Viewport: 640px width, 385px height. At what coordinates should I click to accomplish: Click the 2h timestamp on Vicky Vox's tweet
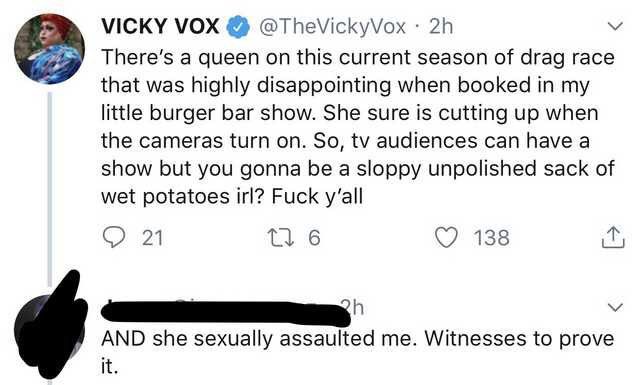[x=441, y=27]
